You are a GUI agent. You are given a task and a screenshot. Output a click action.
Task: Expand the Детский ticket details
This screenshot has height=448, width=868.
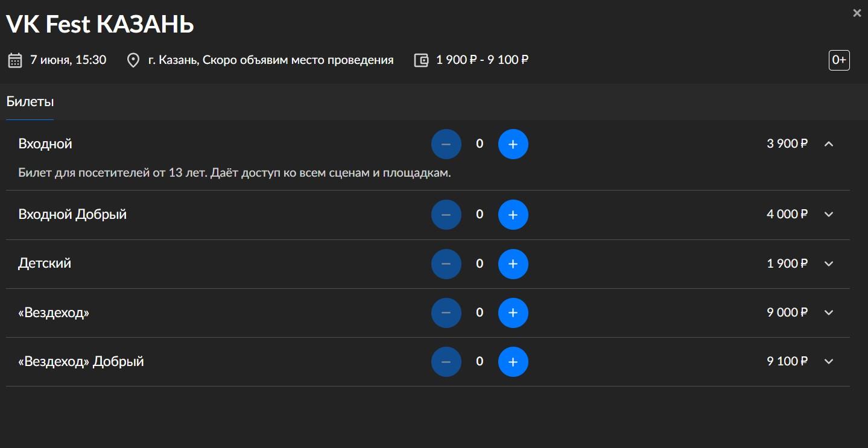pos(829,263)
